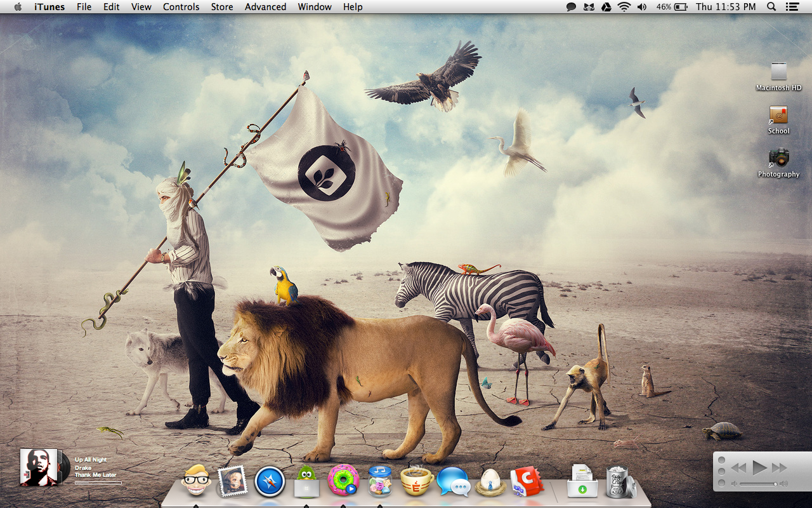Open the Controls menu
Viewport: 812px width, 508px height.
click(181, 7)
